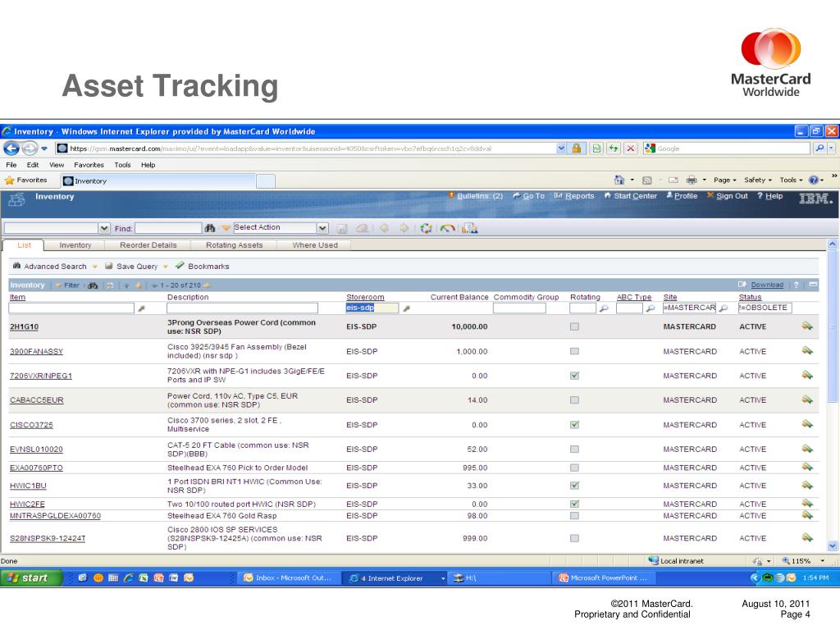Click the red Stop loading icon
This screenshot has width=840, height=630.
pos(631,148)
